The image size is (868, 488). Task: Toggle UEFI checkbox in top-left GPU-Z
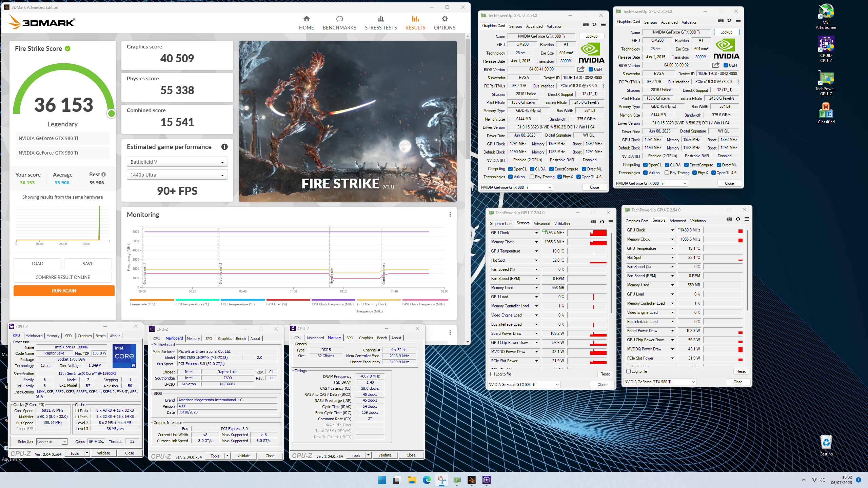pyautogui.click(x=591, y=69)
